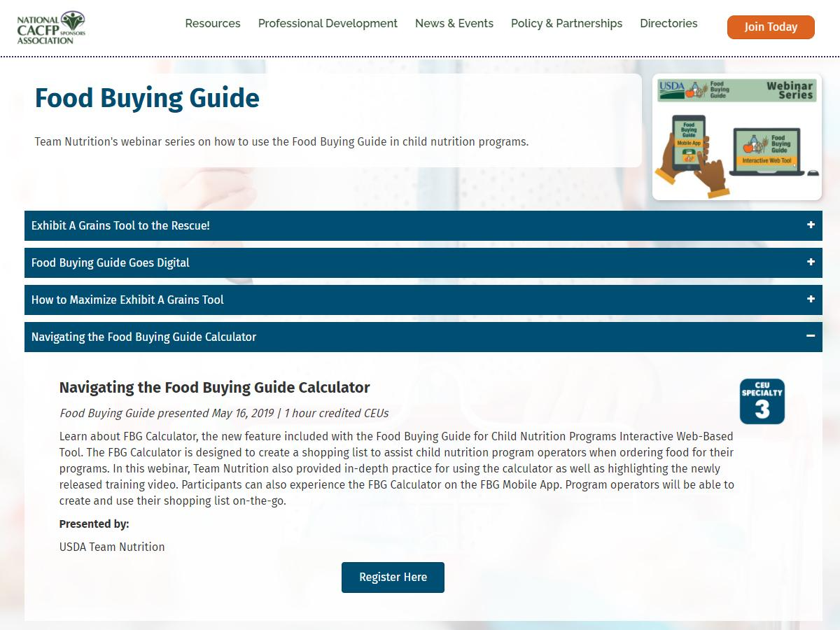Open Professional Development menu
The height and width of the screenshot is (630, 840).
coord(328,24)
